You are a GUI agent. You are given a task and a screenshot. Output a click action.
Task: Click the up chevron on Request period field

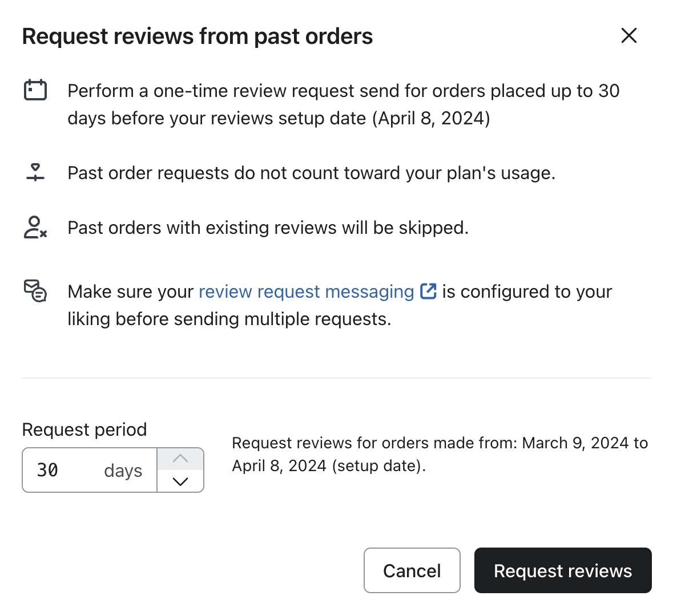[180, 458]
